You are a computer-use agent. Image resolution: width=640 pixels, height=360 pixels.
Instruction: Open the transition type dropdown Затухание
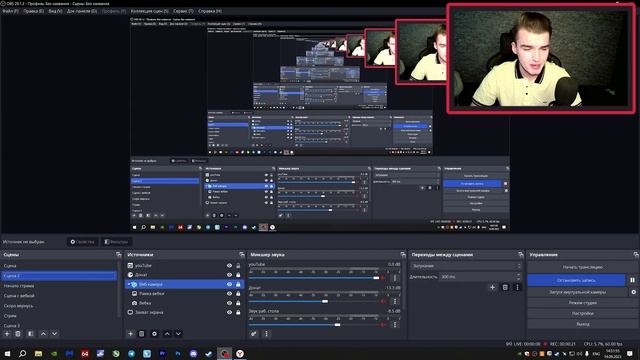pyautogui.click(x=466, y=266)
